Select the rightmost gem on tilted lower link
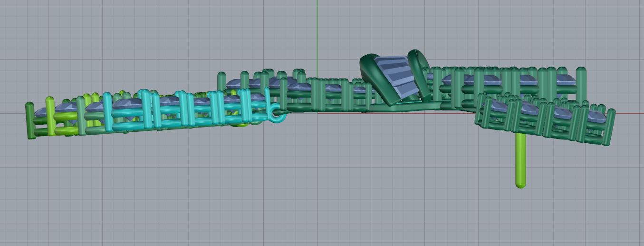 597,116
